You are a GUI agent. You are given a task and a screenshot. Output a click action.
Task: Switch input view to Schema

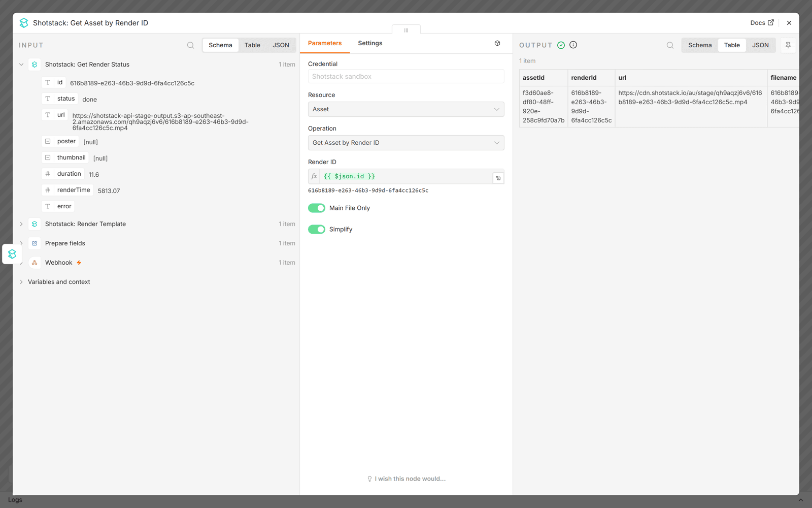coord(220,45)
